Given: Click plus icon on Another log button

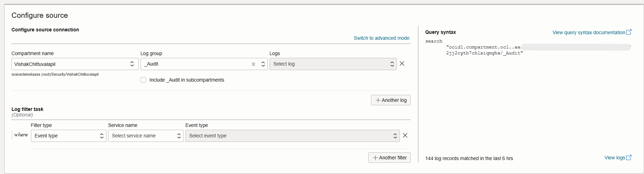Looking at the screenshot, I should point(378,100).
